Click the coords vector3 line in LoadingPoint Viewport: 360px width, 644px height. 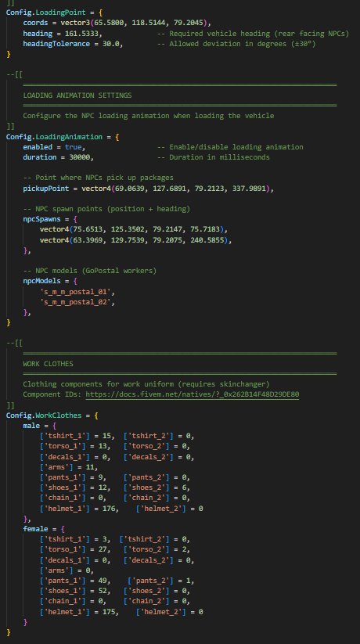tap(117, 23)
